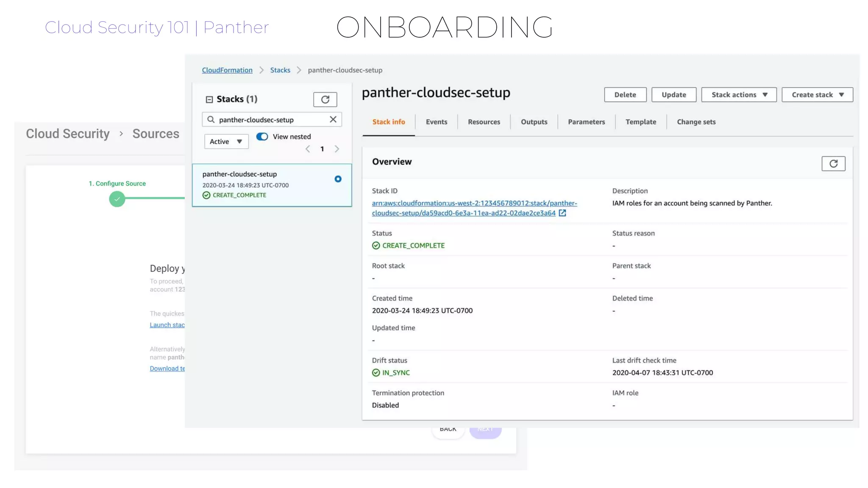
Task: Click Launch stack link in Panther
Action: (167, 325)
